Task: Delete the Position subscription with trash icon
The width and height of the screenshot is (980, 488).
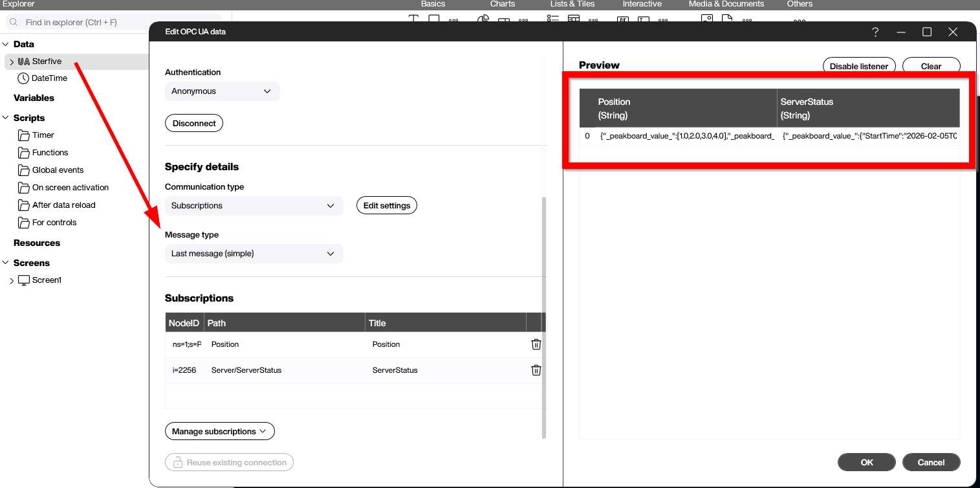Action: 536,344
